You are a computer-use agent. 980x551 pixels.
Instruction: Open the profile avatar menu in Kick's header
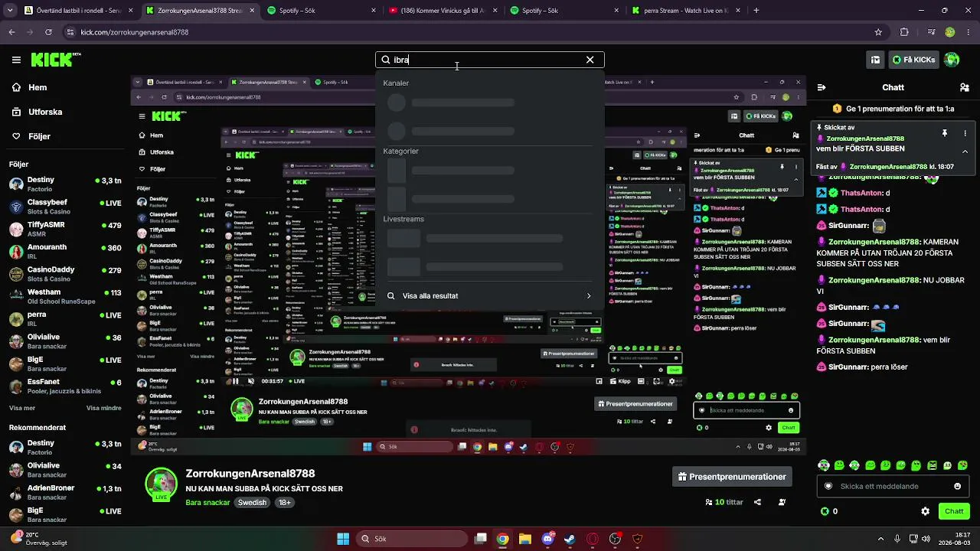[952, 60]
